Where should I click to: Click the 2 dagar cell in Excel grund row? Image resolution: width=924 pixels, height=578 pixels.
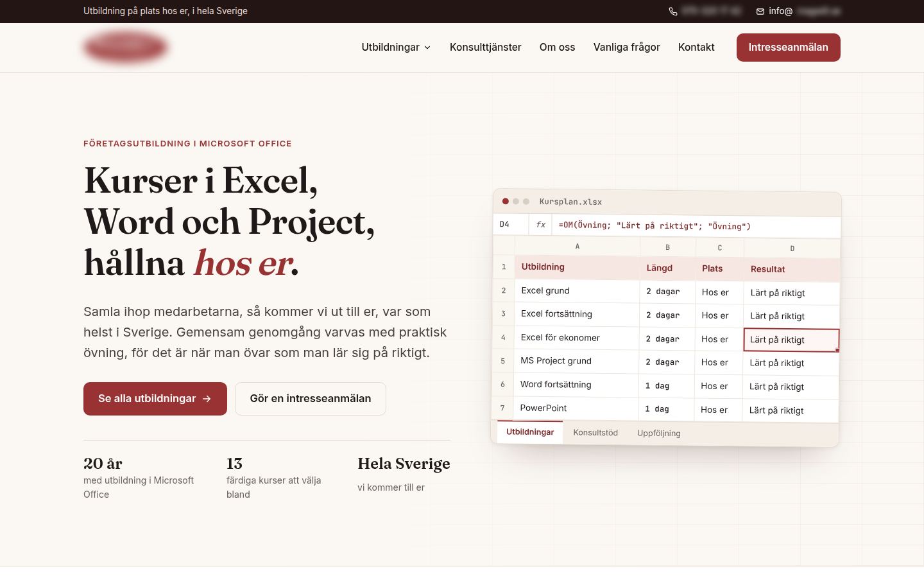[x=667, y=292]
